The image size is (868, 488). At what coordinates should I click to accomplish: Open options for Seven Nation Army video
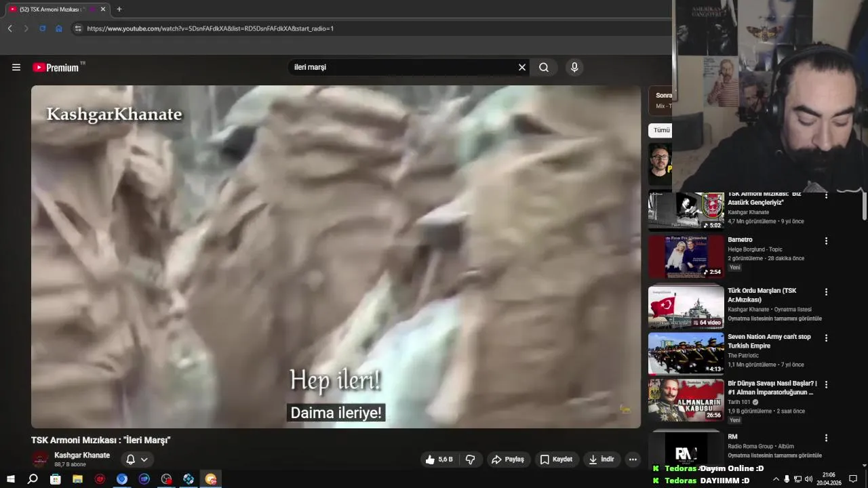pos(826,338)
